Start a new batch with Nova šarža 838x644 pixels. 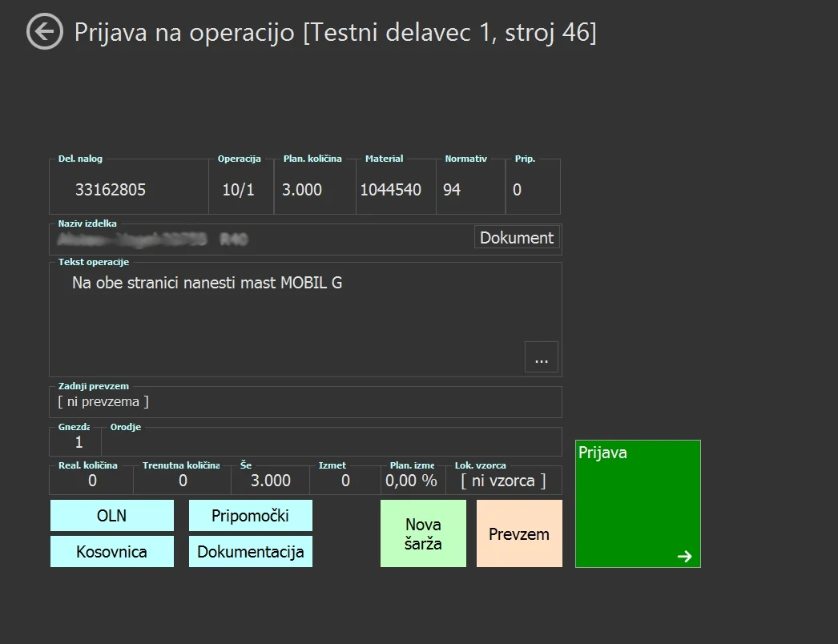click(x=423, y=533)
